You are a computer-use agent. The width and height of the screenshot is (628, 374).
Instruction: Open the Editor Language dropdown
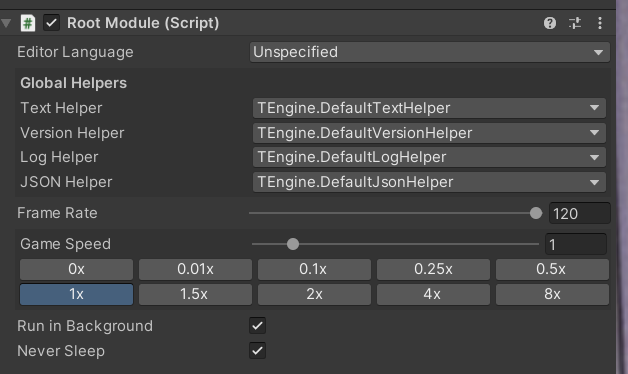[x=430, y=52]
